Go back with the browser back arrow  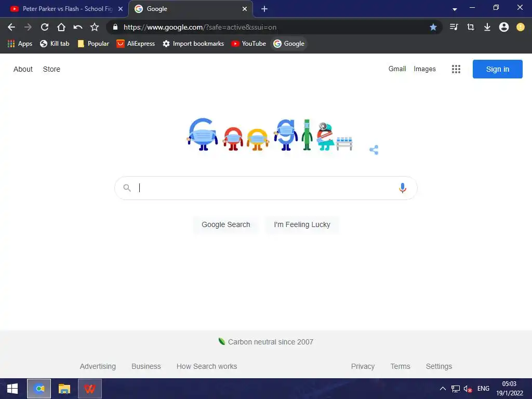11,27
